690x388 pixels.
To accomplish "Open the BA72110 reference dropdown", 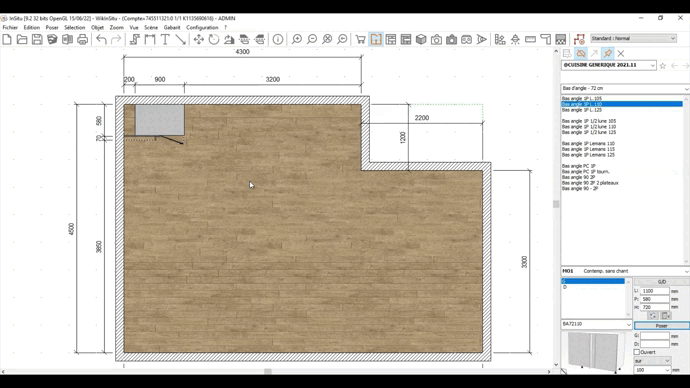I will coord(597,324).
